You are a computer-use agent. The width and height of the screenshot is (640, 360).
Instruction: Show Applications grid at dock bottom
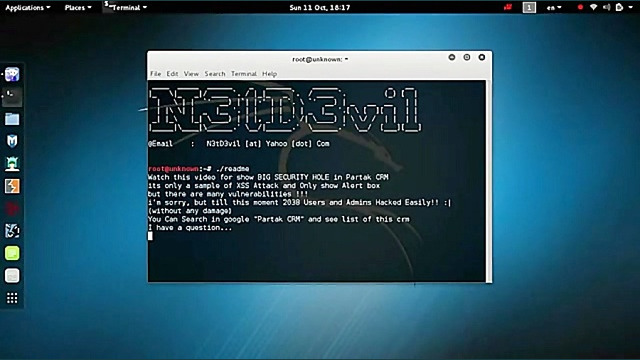click(x=12, y=298)
